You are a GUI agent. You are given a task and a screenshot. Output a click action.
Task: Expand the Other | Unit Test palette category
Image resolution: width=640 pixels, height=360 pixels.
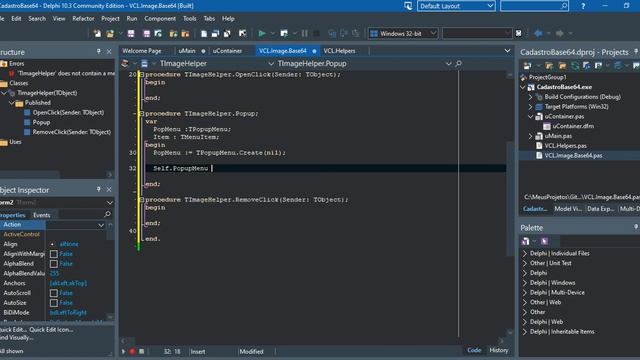coord(525,263)
